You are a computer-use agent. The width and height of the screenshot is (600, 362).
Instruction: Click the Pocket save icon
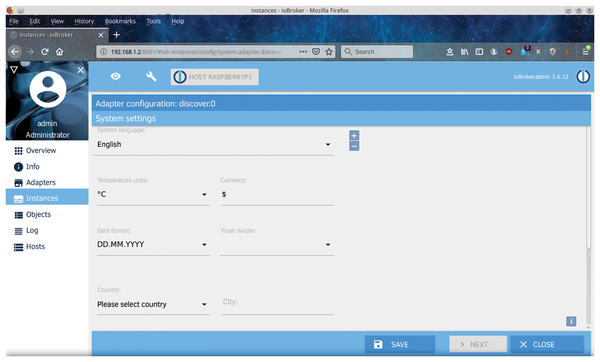pyautogui.click(x=316, y=52)
